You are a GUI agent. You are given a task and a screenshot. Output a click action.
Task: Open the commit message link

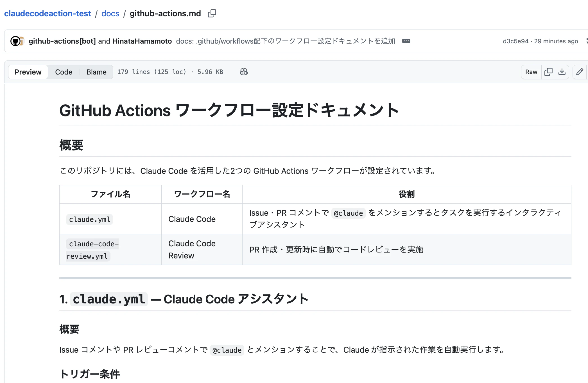[286, 41]
